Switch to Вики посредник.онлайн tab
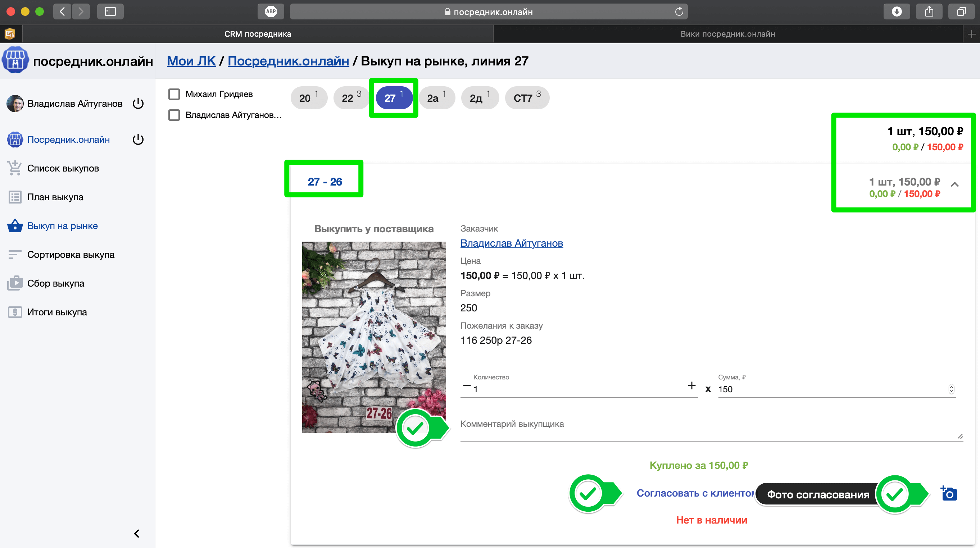 727,34
